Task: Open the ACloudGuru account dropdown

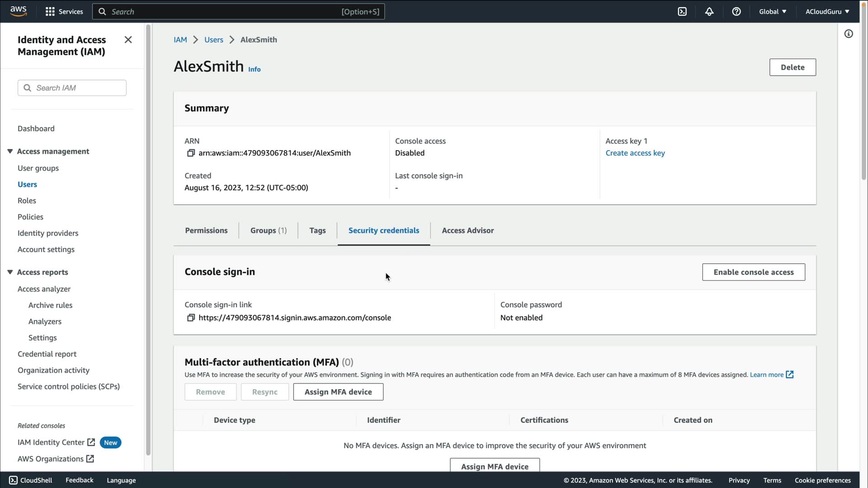Action: [827, 12]
